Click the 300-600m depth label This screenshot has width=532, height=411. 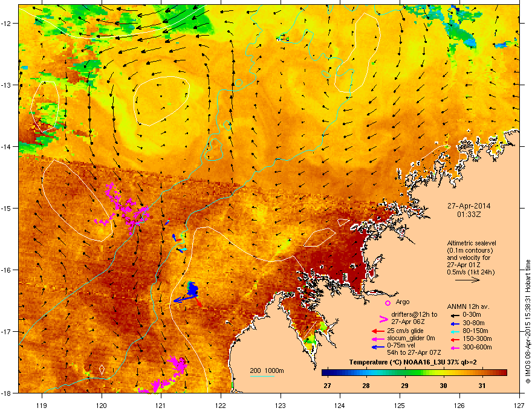tap(477, 348)
